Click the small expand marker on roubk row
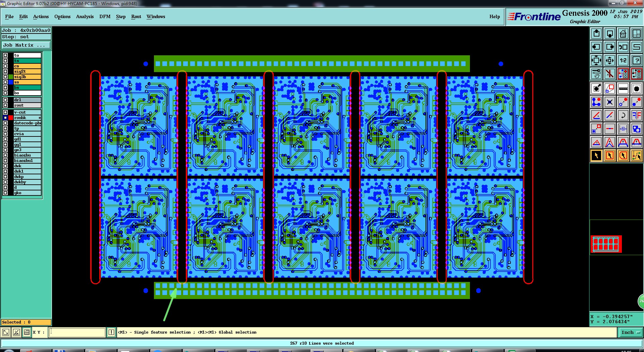Viewport: 644px width, 352px height. [40, 118]
